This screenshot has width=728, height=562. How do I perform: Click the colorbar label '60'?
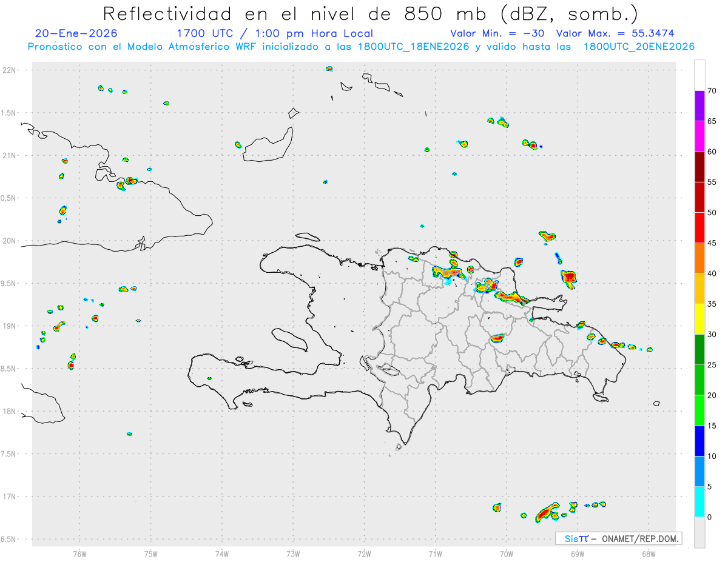coord(712,152)
